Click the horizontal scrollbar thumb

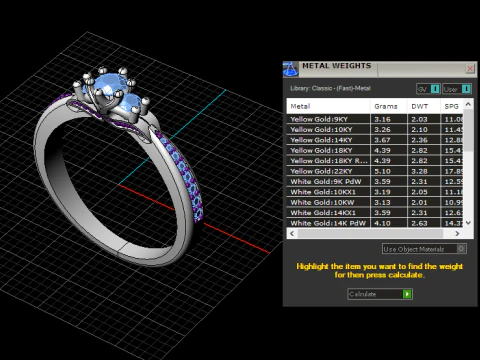(370, 234)
